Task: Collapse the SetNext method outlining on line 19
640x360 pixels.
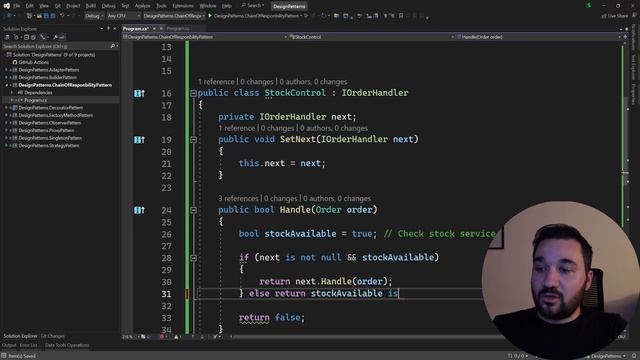Action: coord(193,140)
